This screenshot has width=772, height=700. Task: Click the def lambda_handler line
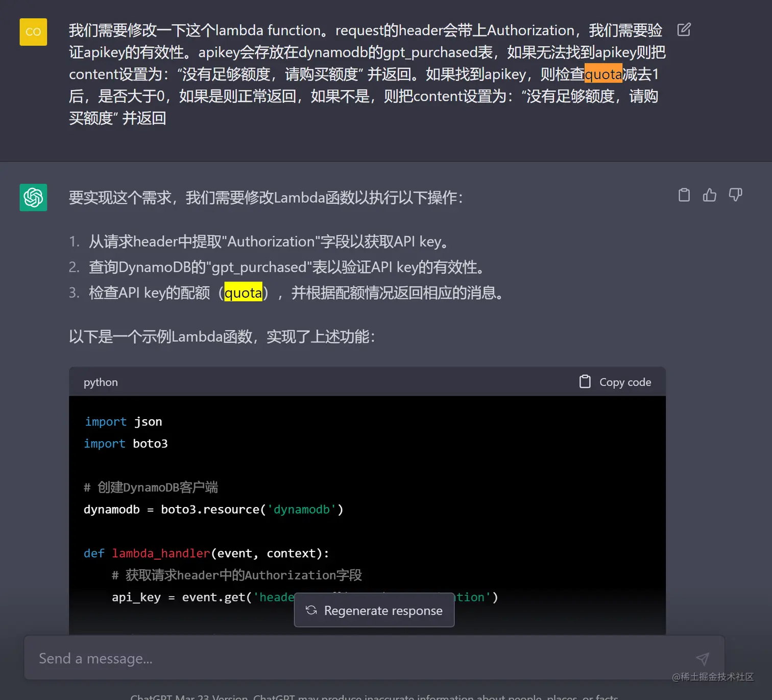pyautogui.click(x=206, y=553)
